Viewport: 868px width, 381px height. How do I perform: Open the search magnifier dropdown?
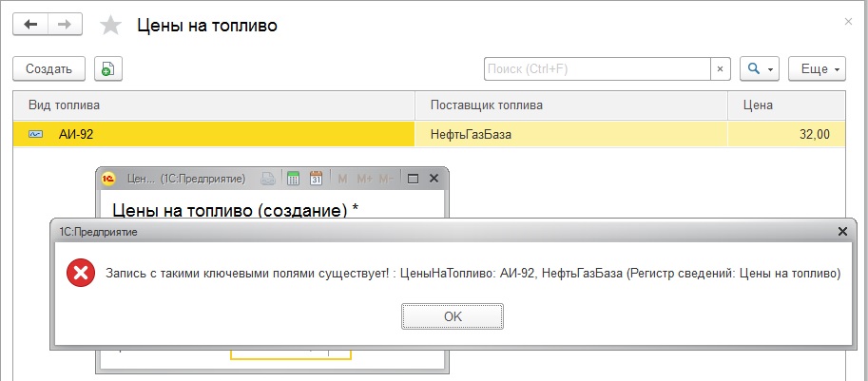(760, 68)
